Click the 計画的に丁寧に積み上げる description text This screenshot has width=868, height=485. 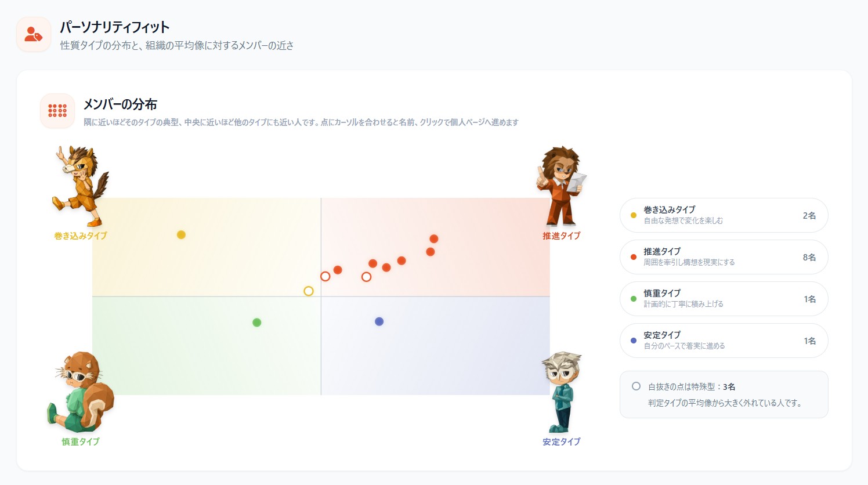click(683, 305)
